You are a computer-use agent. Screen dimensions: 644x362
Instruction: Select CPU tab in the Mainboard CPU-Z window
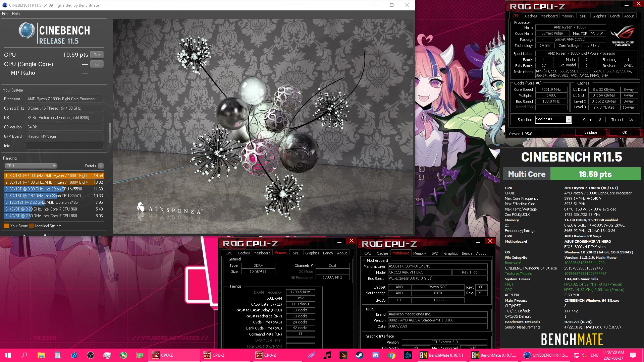click(x=368, y=253)
